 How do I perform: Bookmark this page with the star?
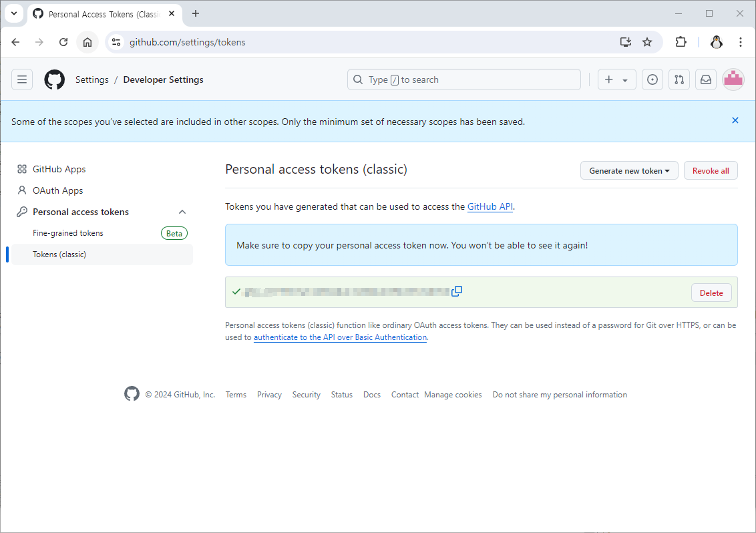(x=647, y=42)
